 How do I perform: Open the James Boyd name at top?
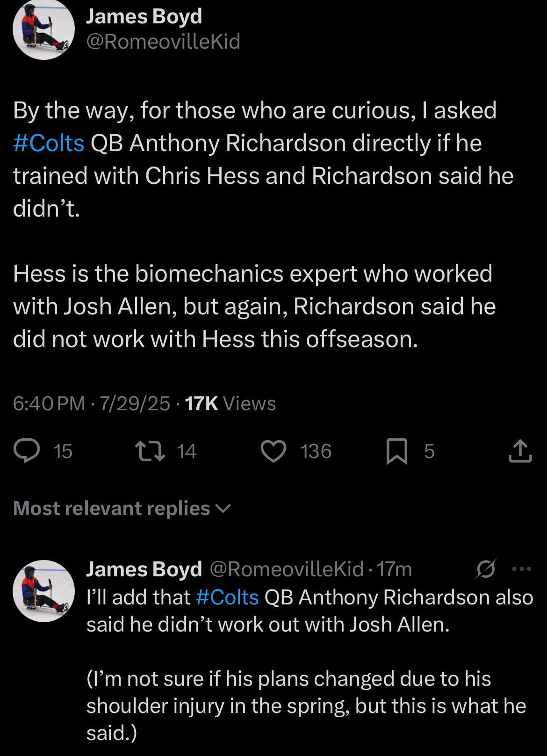(x=144, y=17)
